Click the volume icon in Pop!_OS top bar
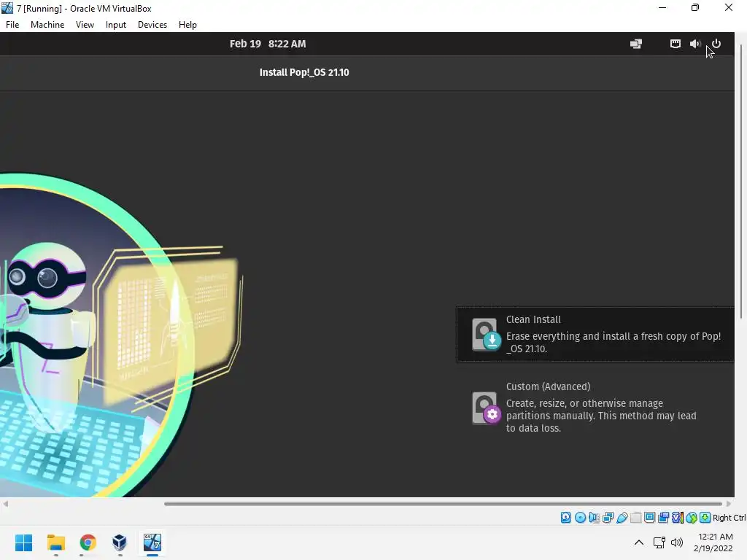 [695, 44]
